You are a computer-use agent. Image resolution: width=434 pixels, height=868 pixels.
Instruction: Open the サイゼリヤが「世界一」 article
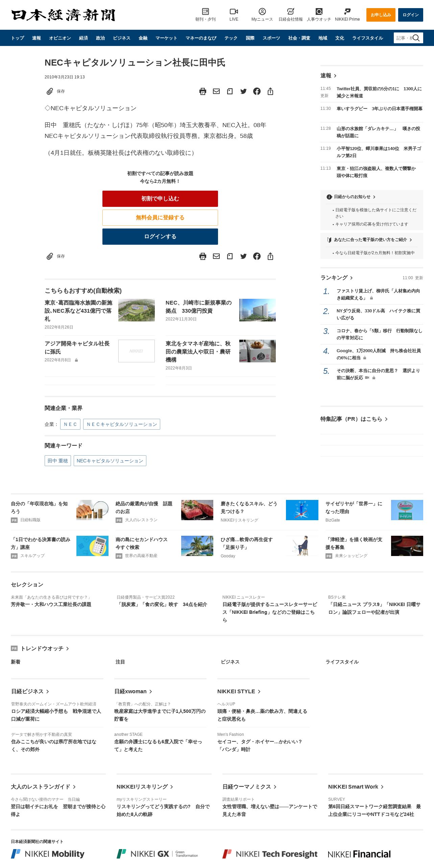[x=354, y=507]
